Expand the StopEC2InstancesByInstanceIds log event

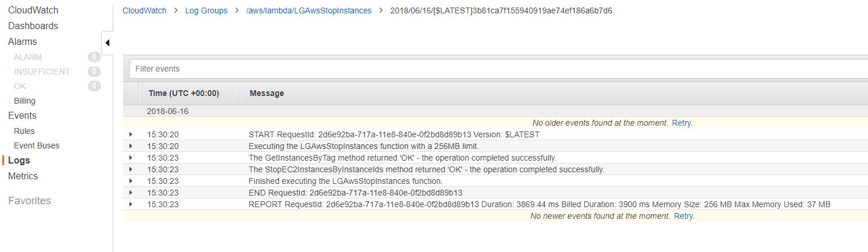pyautogui.click(x=131, y=169)
